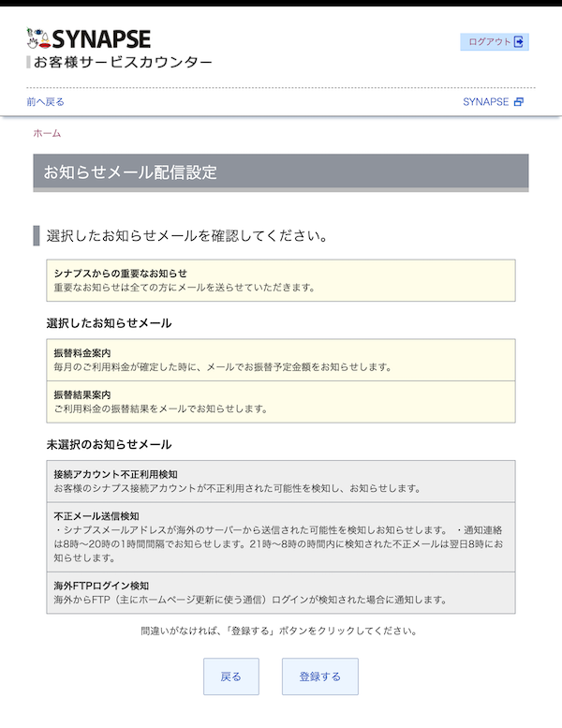Click the SYNAPSE mascot logo icon
Viewport: 562px width, 728px height.
coord(38,38)
